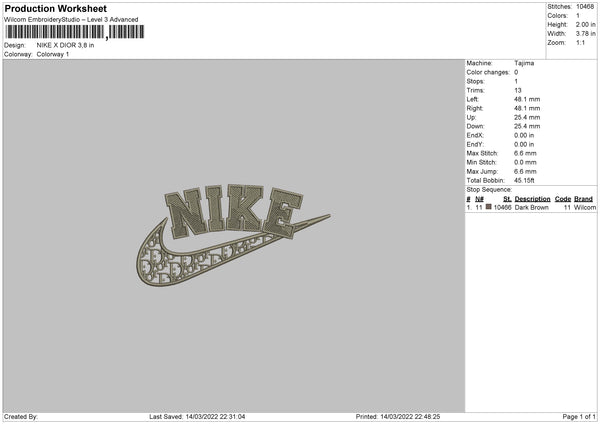Click the Right value 48.1 mm

(x=527, y=108)
